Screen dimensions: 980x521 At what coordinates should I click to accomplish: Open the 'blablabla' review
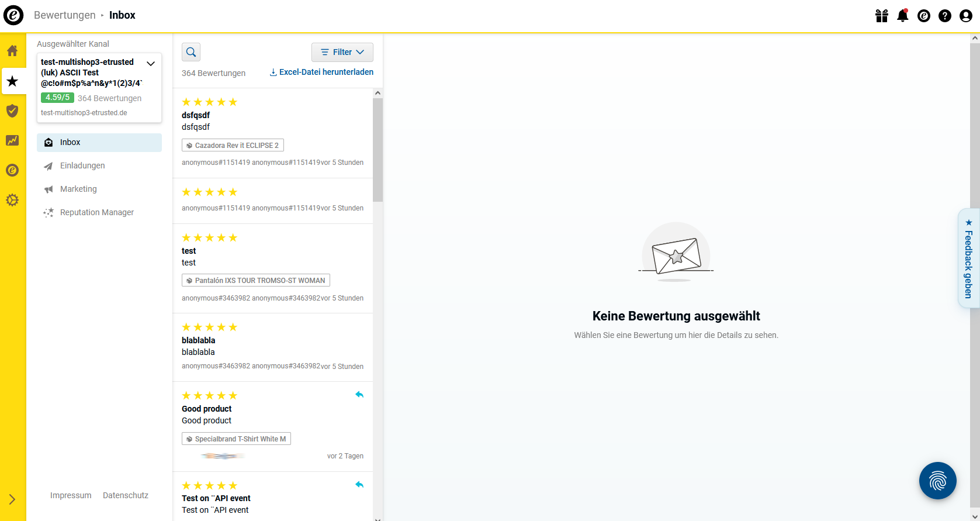pyautogui.click(x=272, y=347)
